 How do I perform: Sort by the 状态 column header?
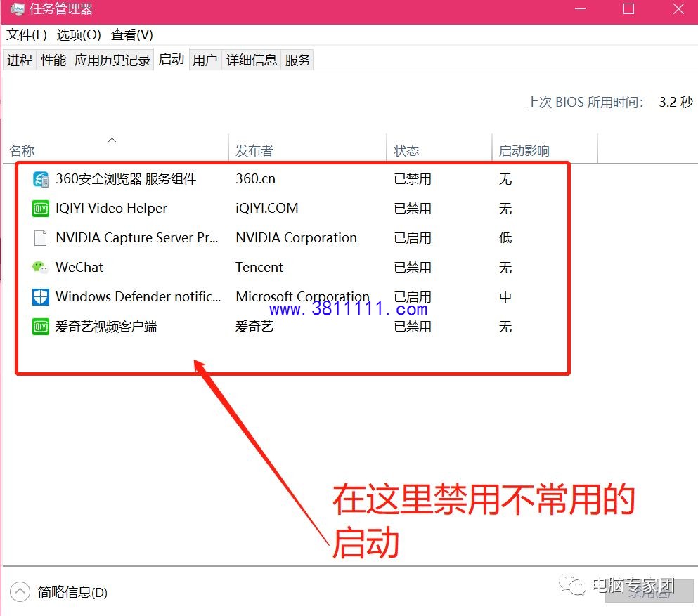click(x=439, y=150)
